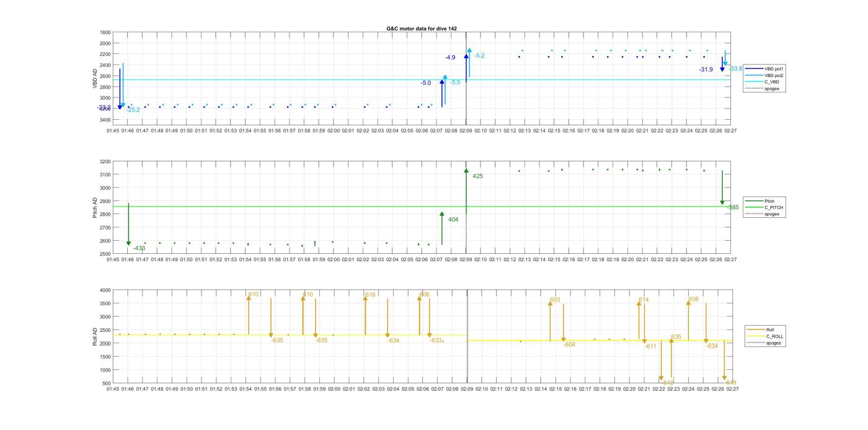Click the 'Roll AD' y-axis label

pos(95,336)
